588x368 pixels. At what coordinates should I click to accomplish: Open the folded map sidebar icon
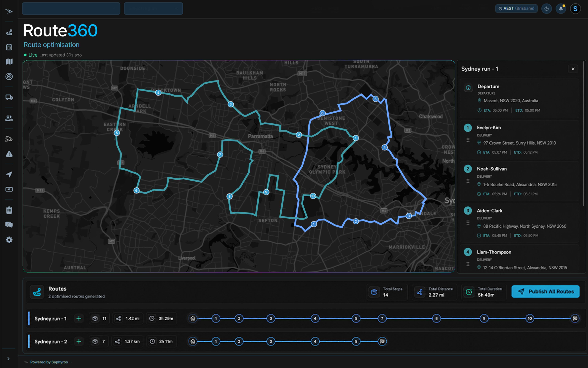pos(9,62)
